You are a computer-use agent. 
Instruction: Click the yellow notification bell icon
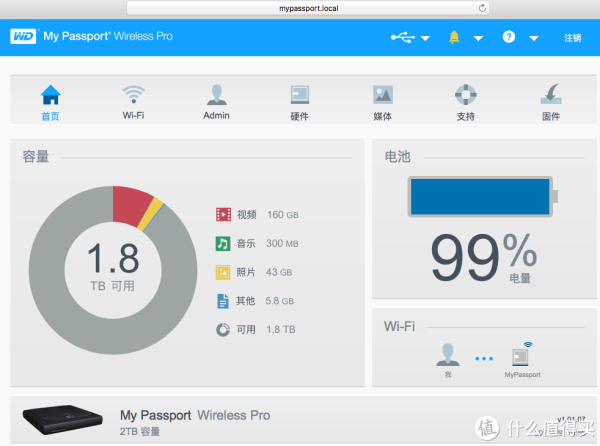[454, 37]
